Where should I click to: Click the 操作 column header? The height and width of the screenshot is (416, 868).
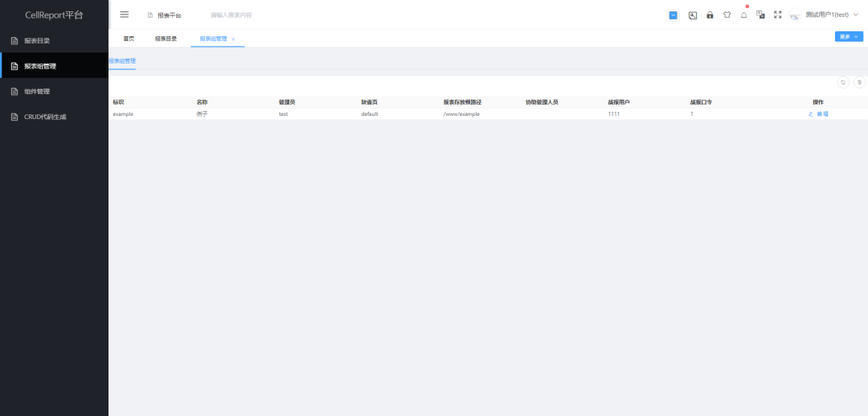(818, 102)
